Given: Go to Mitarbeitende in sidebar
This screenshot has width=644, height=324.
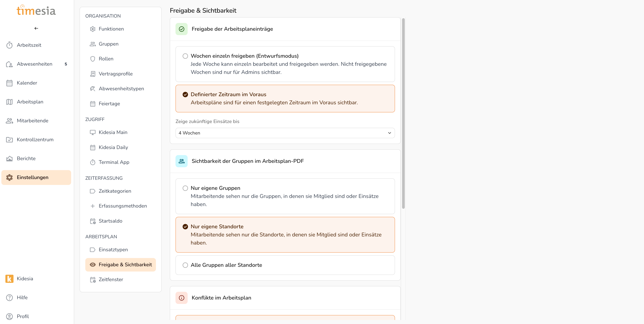Looking at the screenshot, I should [x=33, y=121].
